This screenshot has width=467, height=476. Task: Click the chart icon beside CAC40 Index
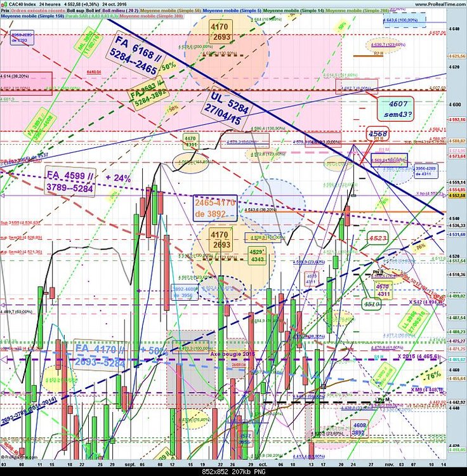point(3,4)
